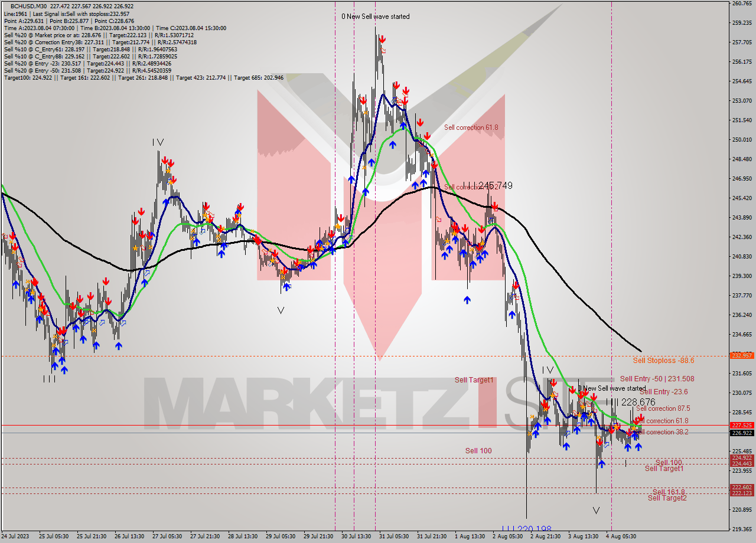Click the '26 Jul 13:30' time axis label
This screenshot has height=543, width=756.
(128, 537)
